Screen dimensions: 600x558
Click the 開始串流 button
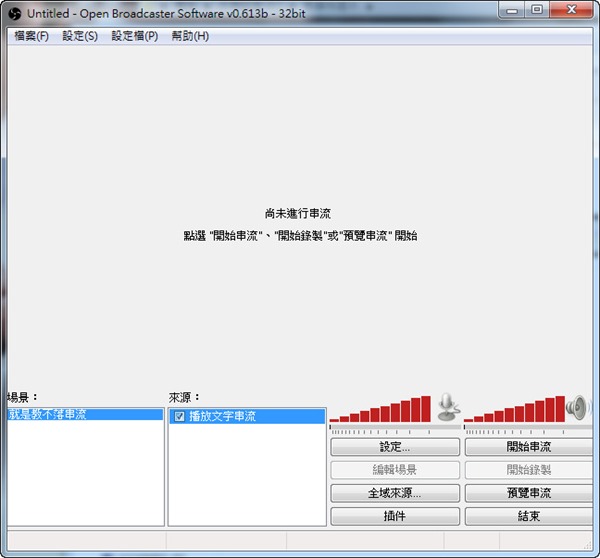(x=529, y=447)
